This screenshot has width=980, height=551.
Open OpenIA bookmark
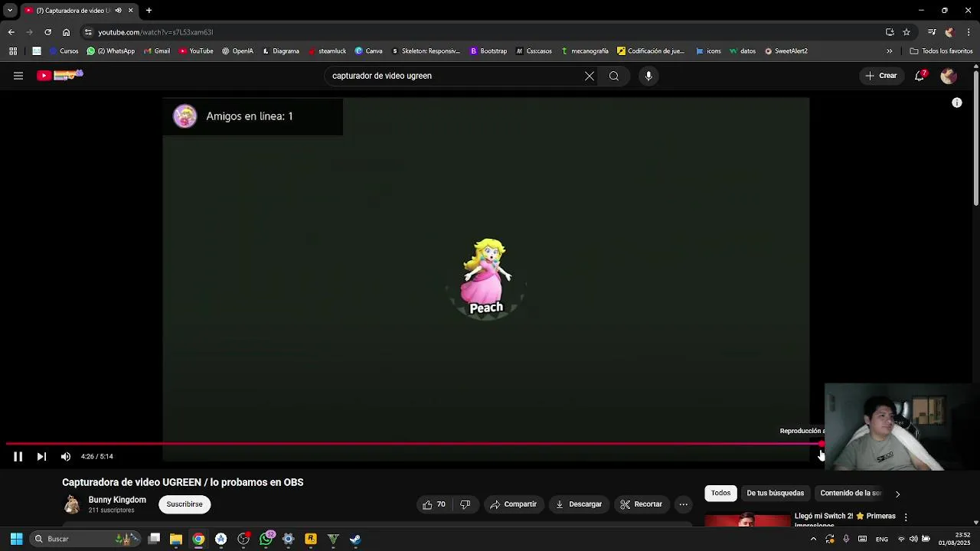click(237, 51)
